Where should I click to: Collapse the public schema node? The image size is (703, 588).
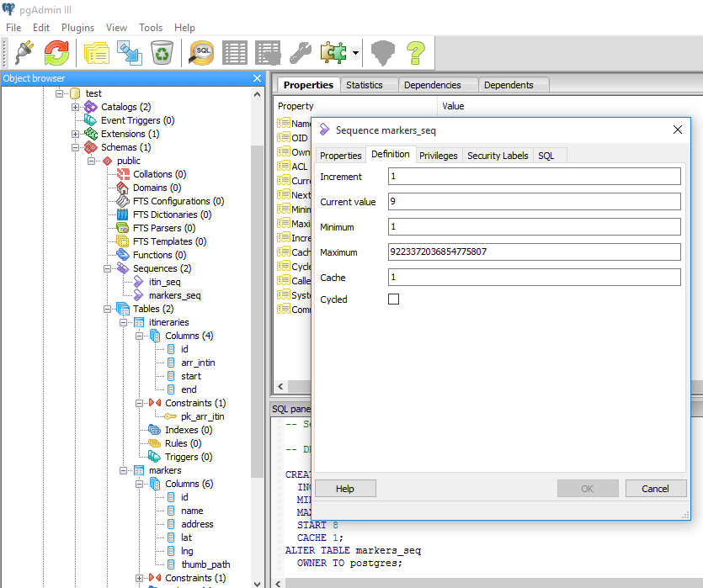point(92,161)
